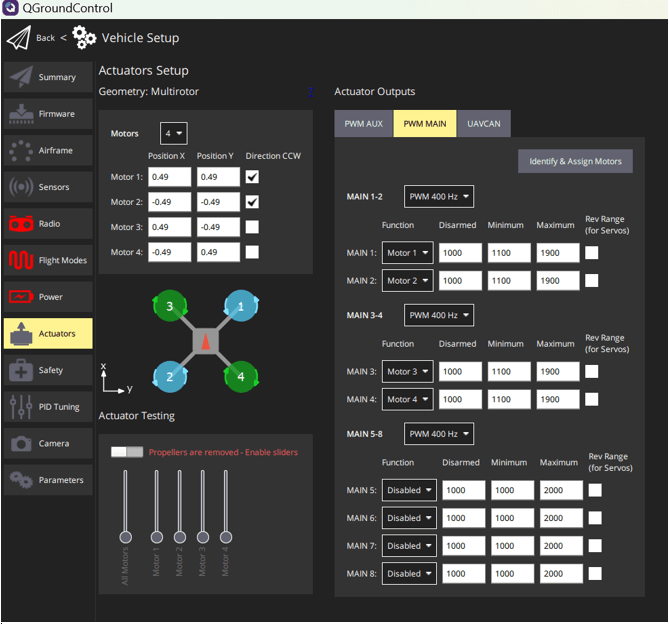The image size is (669, 624).
Task: Open the MAIN 5 function dropdown
Action: [x=410, y=490]
